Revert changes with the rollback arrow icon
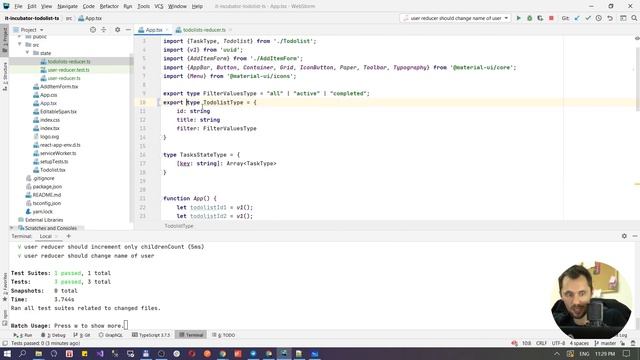640x360 pixels. (x=610, y=18)
